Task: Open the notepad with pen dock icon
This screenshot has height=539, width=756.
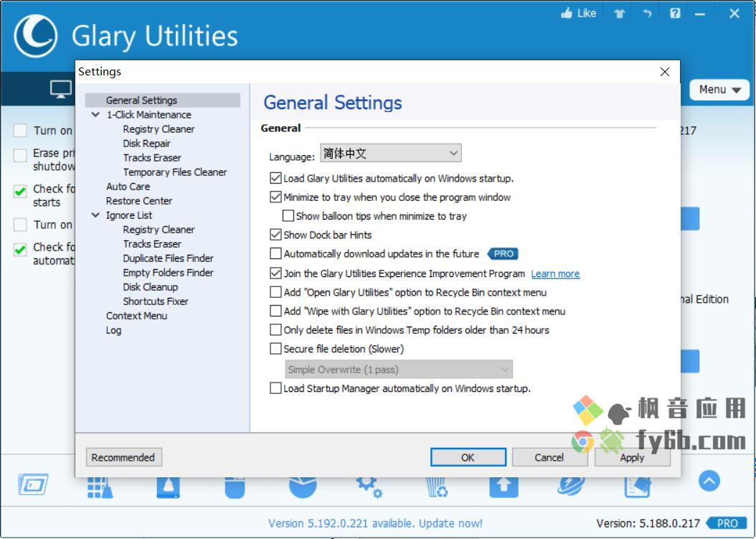Action: [638, 487]
